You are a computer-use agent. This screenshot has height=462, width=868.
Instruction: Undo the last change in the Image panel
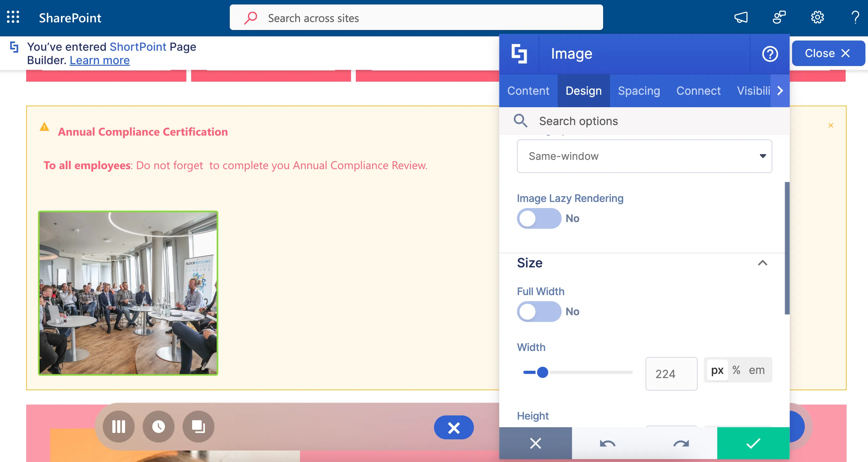(x=608, y=443)
